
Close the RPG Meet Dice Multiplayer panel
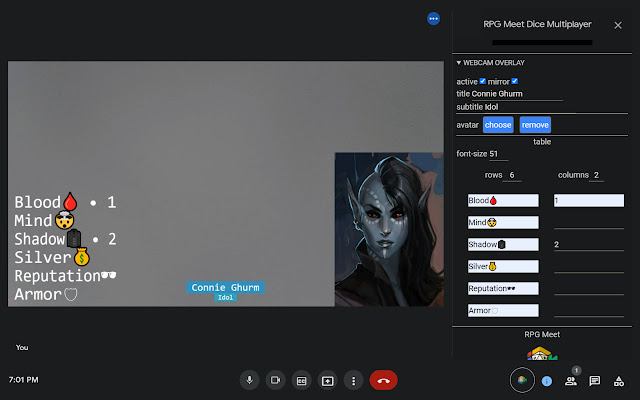pyautogui.click(x=618, y=25)
